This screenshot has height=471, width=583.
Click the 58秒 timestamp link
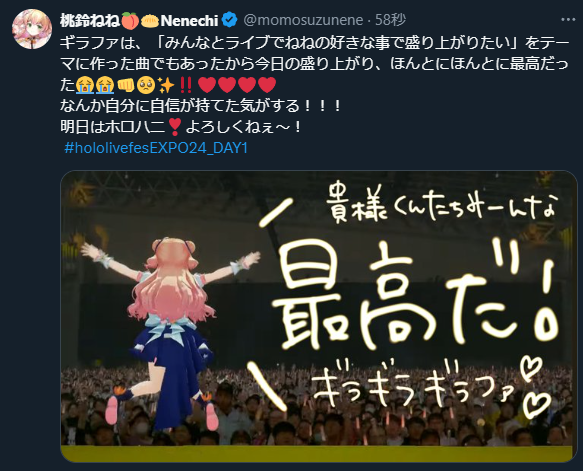click(390, 20)
